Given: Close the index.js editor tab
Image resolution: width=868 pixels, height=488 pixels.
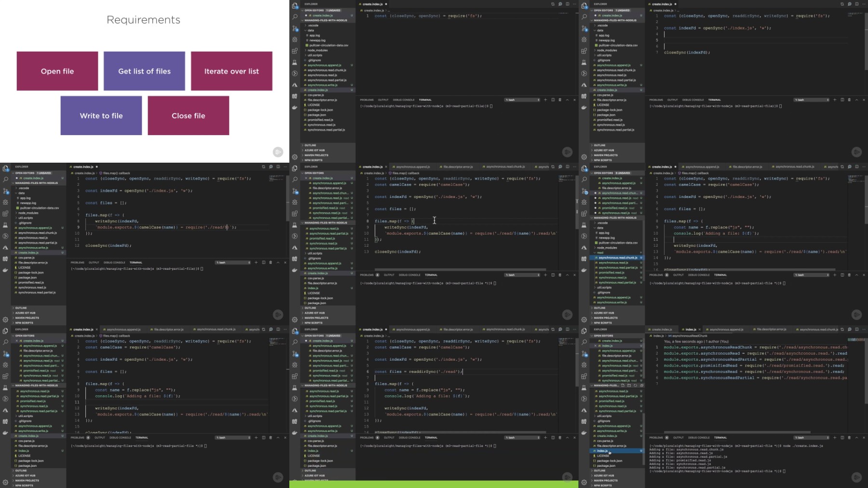Looking at the screenshot, I should [x=700, y=330].
